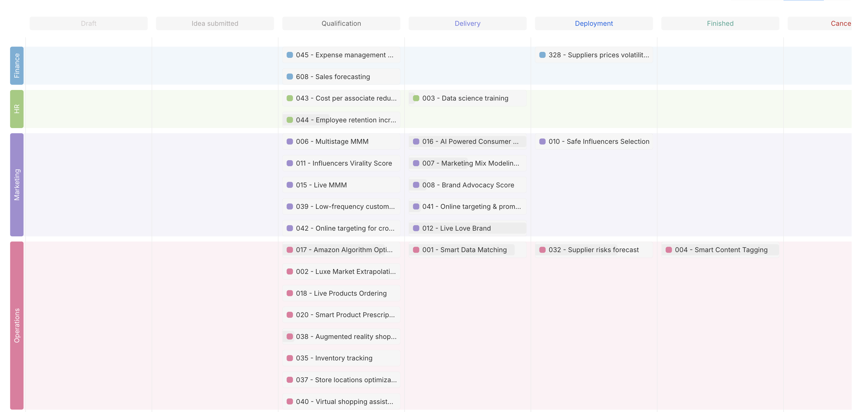Screen dimensions: 868x412
Task: Collapse the Marketing swimlane
Action: (x=16, y=184)
